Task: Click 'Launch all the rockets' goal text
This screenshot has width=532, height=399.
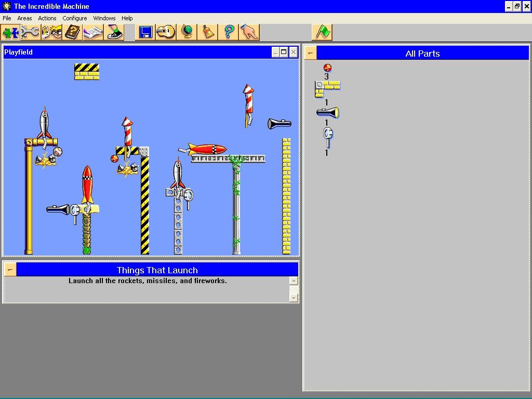Action: click(148, 281)
